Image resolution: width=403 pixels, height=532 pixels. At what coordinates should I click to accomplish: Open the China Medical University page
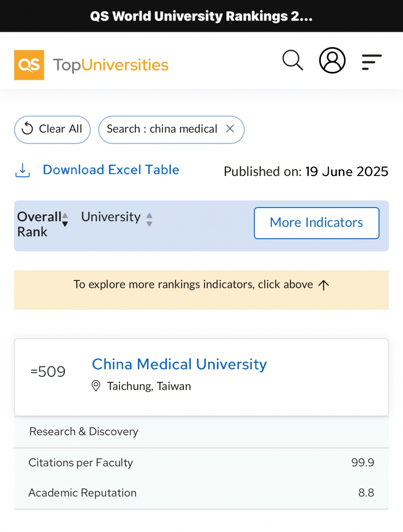tap(179, 364)
